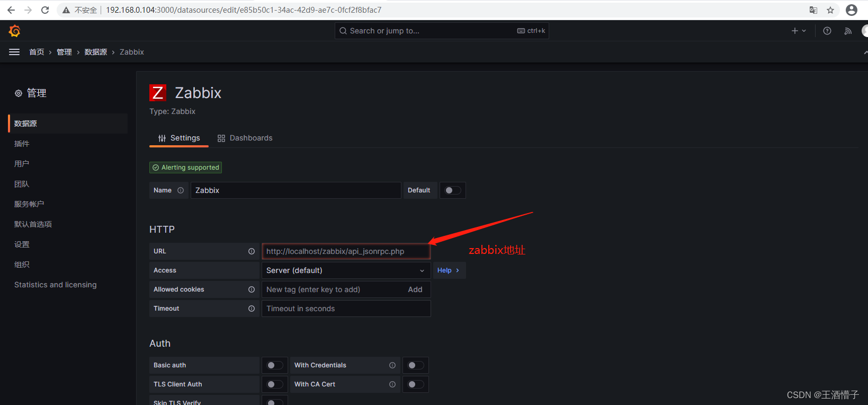Click Add button for allowed cookies
The height and width of the screenshot is (405, 868).
pyautogui.click(x=415, y=289)
